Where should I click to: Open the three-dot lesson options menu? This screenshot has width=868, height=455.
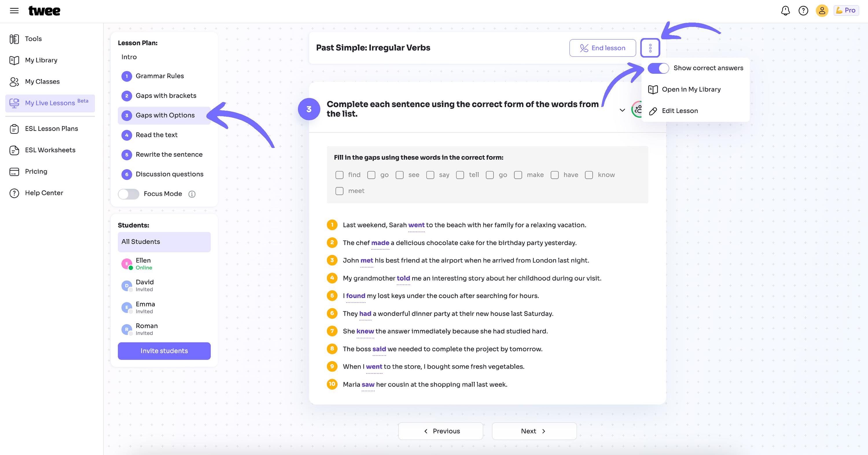[650, 48]
